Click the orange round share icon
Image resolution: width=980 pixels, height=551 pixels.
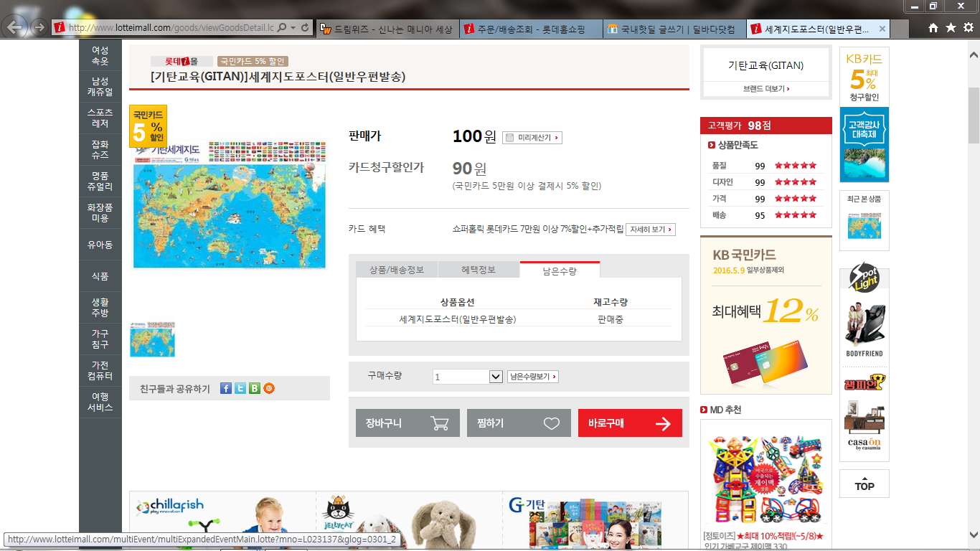(x=269, y=388)
